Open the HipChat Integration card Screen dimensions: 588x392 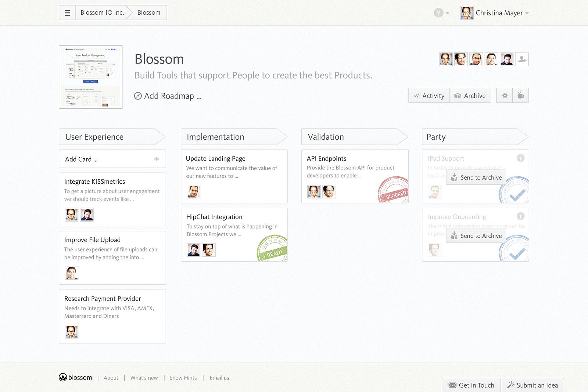(x=214, y=217)
